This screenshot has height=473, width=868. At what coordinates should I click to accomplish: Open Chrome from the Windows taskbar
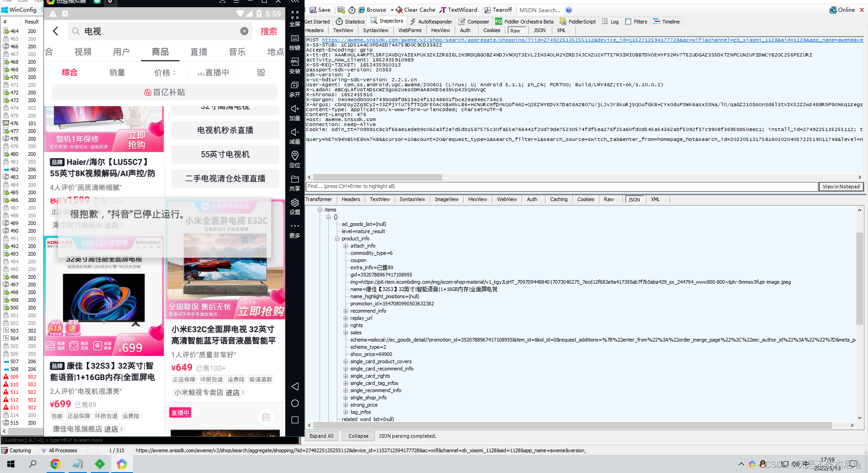[56, 464]
